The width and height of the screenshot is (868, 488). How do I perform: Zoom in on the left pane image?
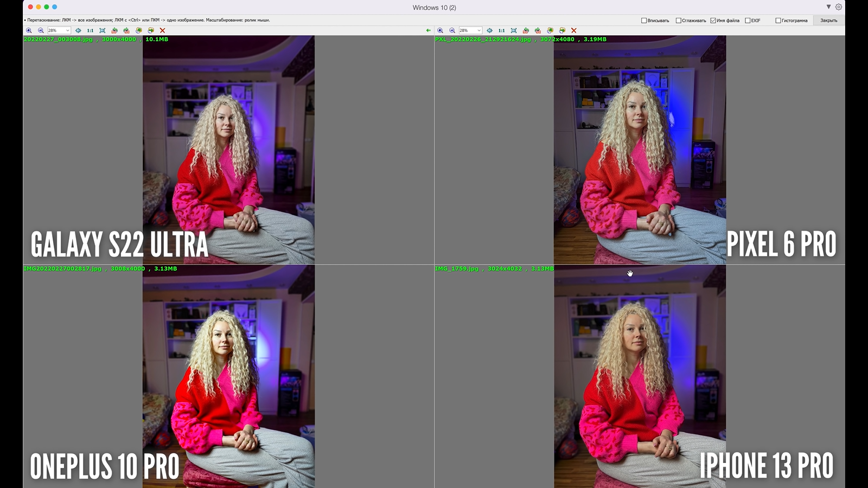(x=29, y=30)
